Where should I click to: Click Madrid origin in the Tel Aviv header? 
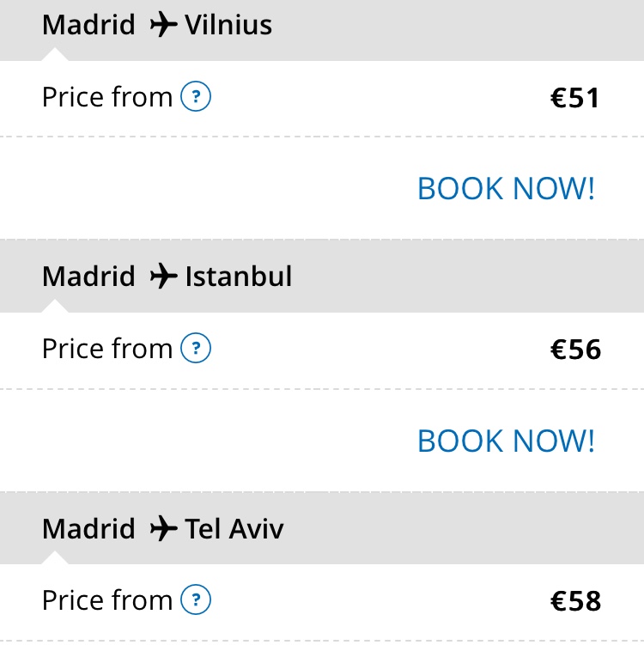(88, 528)
